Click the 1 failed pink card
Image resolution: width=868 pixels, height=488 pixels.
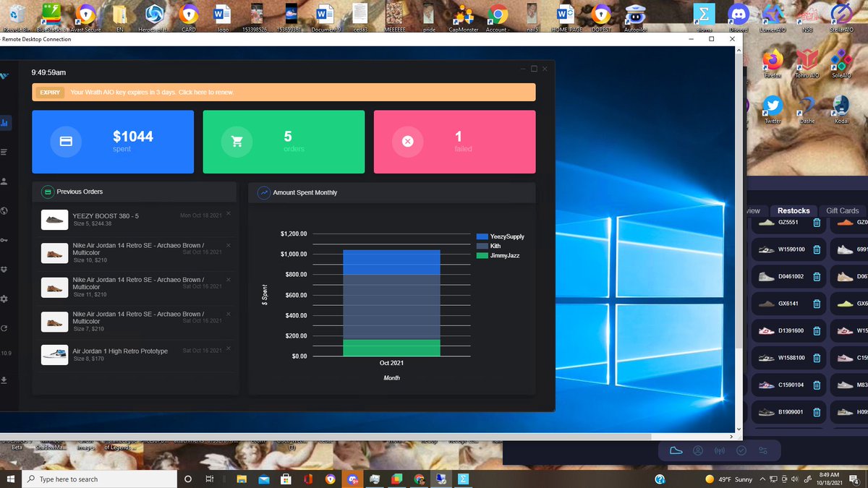[x=454, y=142]
